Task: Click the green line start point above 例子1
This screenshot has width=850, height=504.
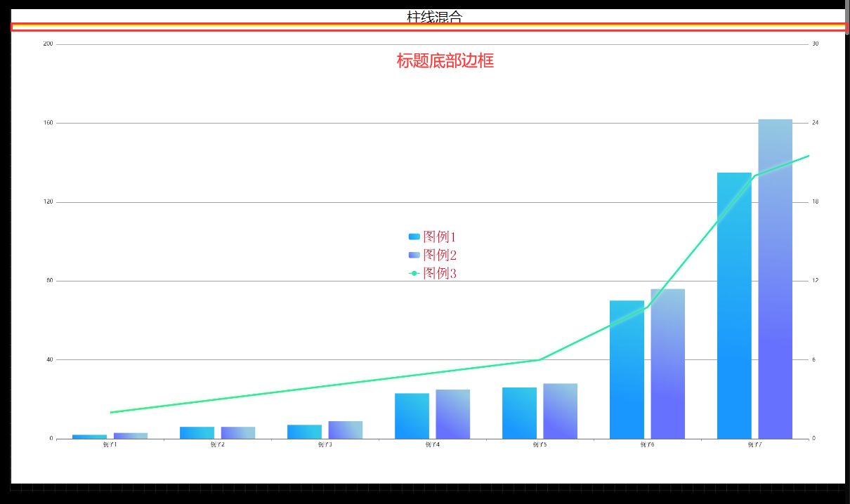Action: pos(111,412)
